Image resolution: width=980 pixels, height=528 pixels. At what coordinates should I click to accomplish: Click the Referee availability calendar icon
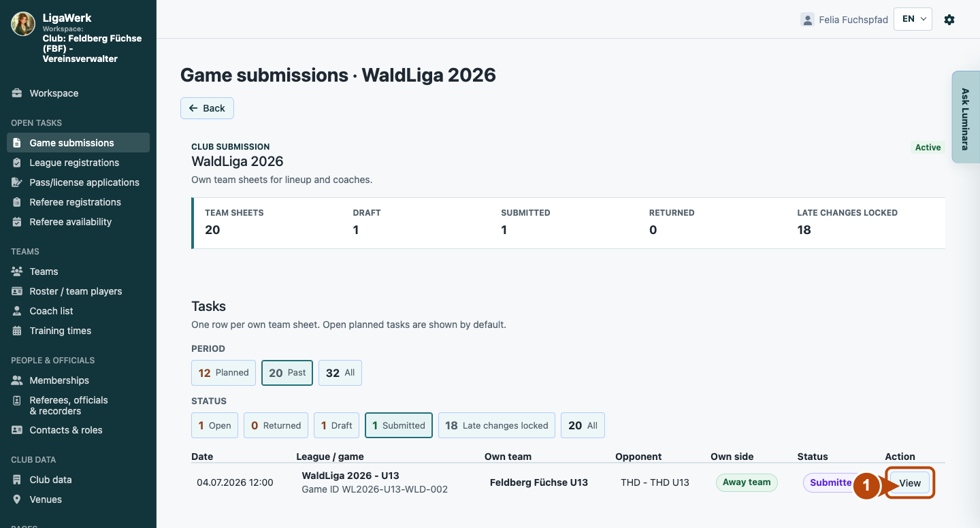(17, 222)
